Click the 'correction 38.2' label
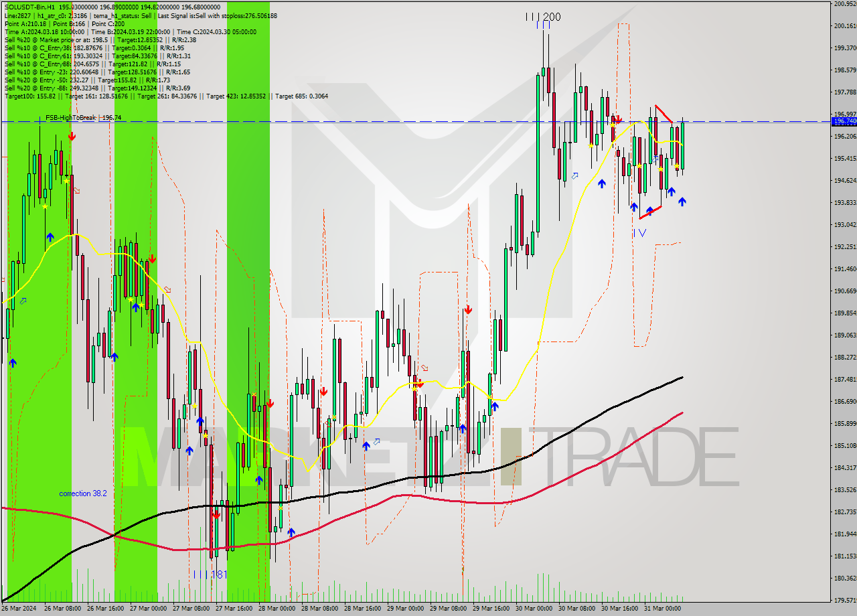 tap(82, 493)
